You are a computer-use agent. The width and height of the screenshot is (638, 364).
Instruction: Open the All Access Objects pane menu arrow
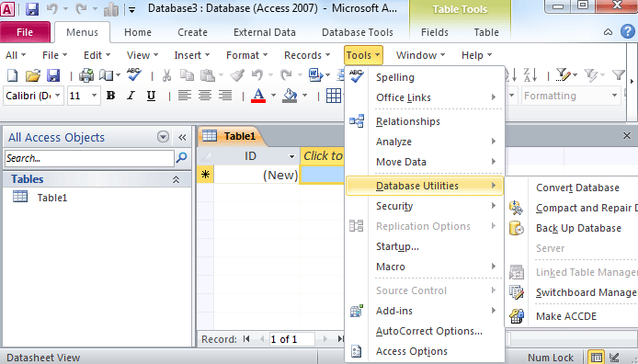[x=163, y=137]
